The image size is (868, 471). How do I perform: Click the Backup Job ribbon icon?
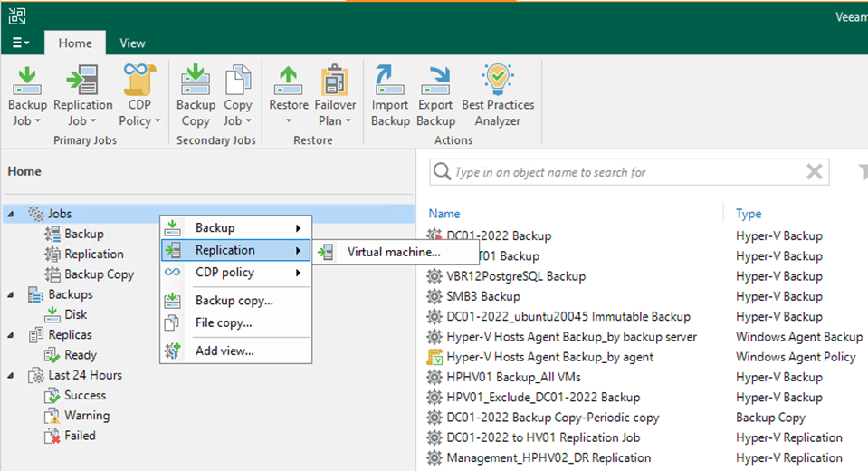[x=27, y=81]
